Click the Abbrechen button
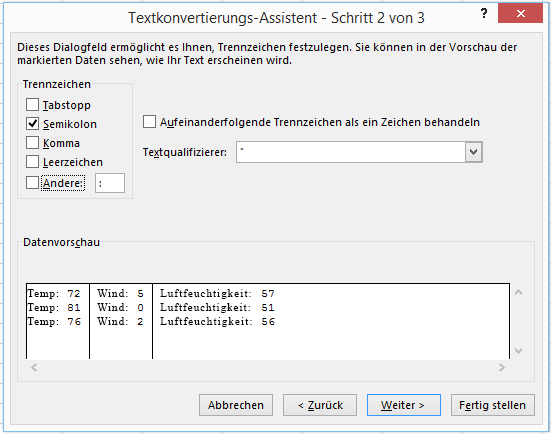The height and width of the screenshot is (434, 551). (236, 405)
